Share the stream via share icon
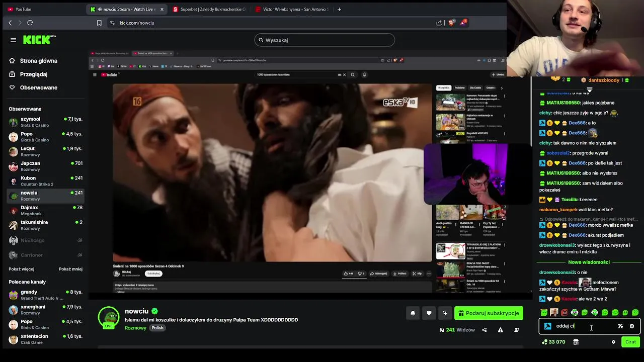The image size is (644, 362). tap(484, 330)
